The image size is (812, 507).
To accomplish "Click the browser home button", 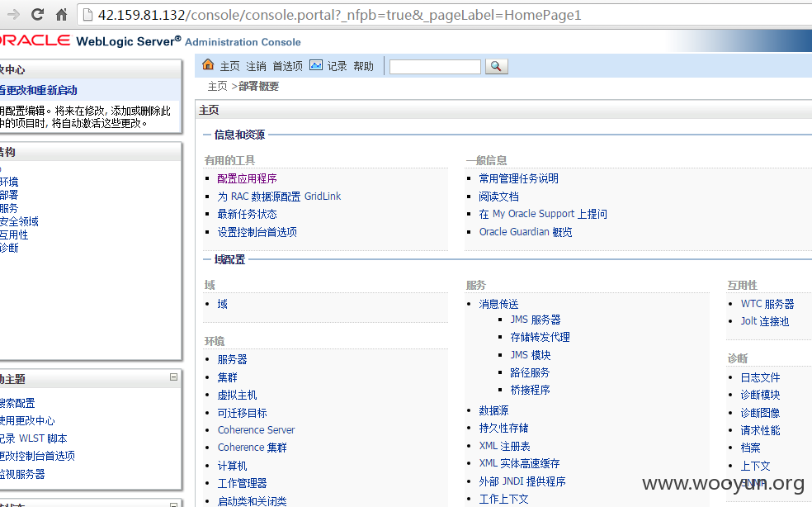I will tap(62, 15).
